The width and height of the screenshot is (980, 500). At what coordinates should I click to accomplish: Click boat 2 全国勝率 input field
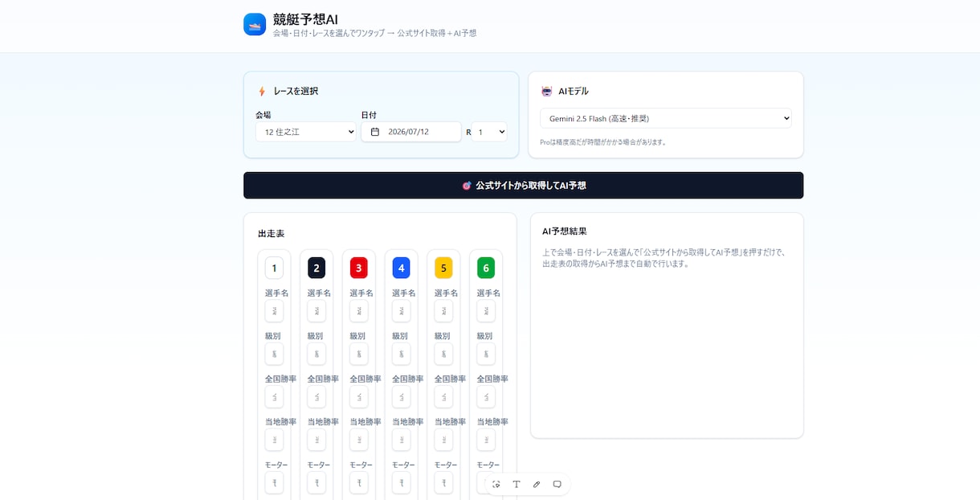(316, 397)
